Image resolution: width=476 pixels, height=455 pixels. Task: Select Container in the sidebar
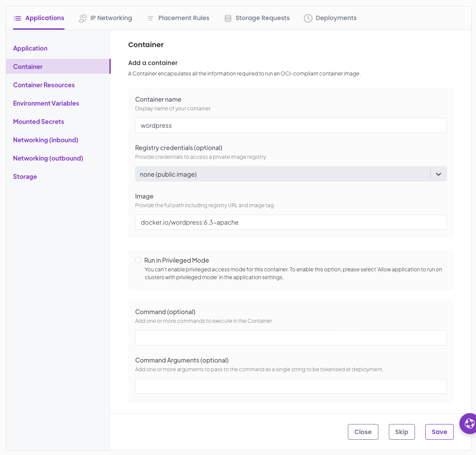pos(58,66)
